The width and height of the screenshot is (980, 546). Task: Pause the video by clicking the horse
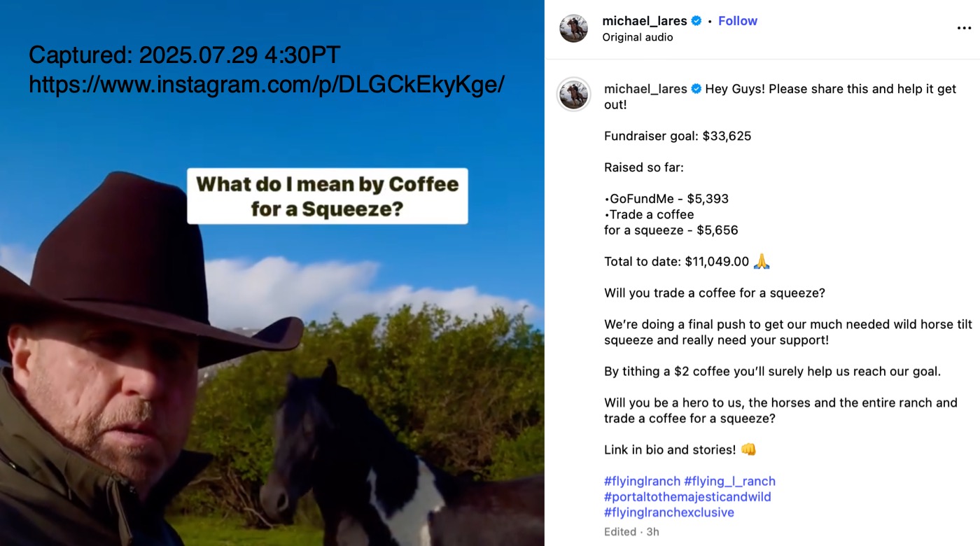click(x=392, y=462)
